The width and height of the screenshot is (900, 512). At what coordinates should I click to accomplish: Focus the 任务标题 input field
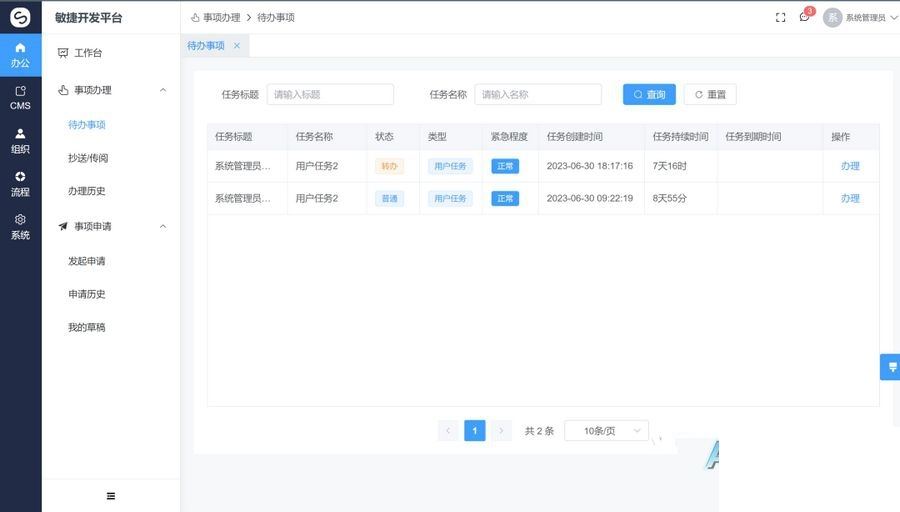(x=330, y=95)
